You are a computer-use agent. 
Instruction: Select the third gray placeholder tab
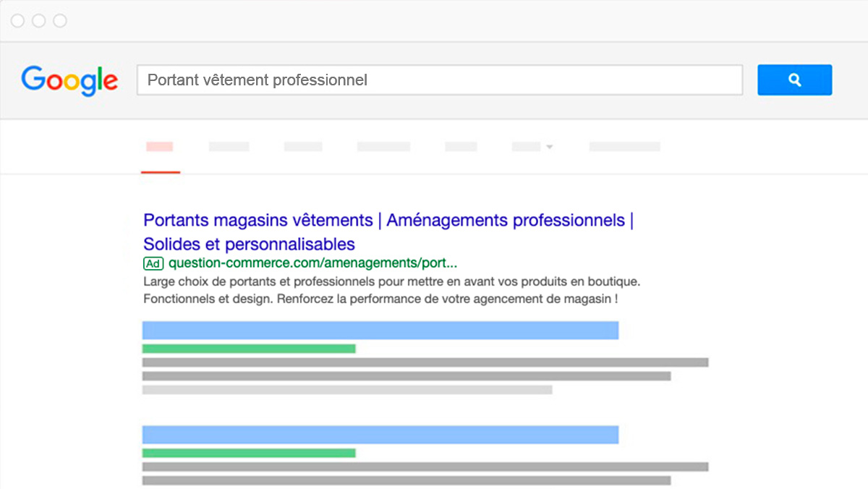pos(383,147)
